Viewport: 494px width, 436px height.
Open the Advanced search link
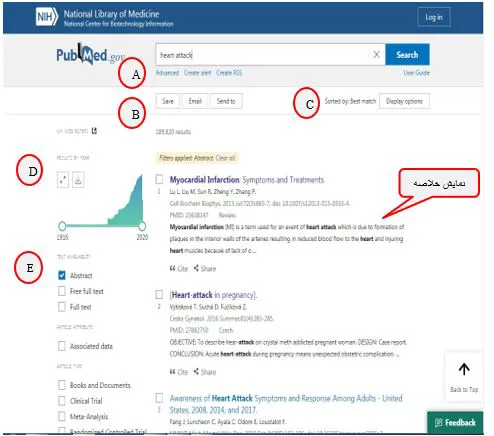[x=167, y=73]
